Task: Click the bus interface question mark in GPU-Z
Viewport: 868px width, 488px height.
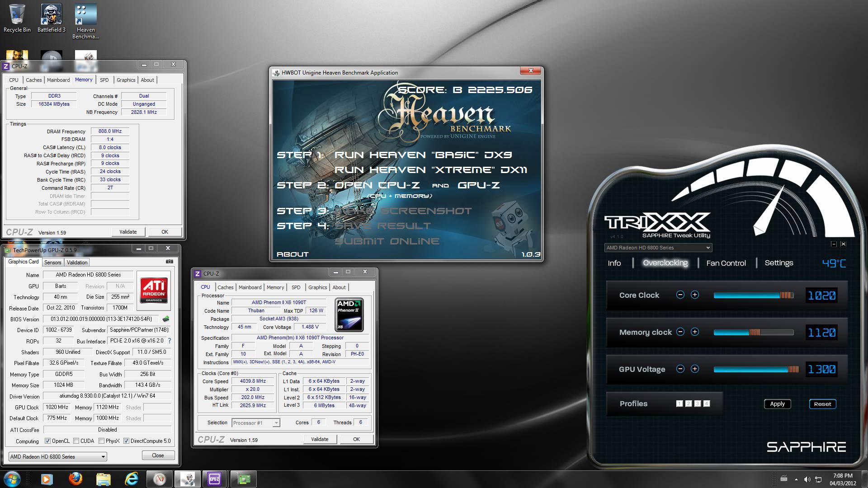Action: point(170,341)
